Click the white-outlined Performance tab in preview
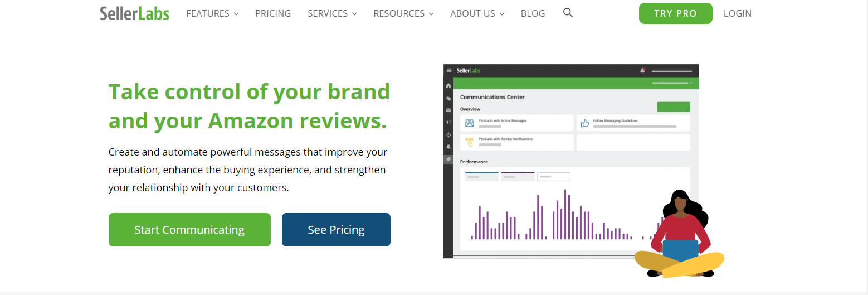 [554, 177]
